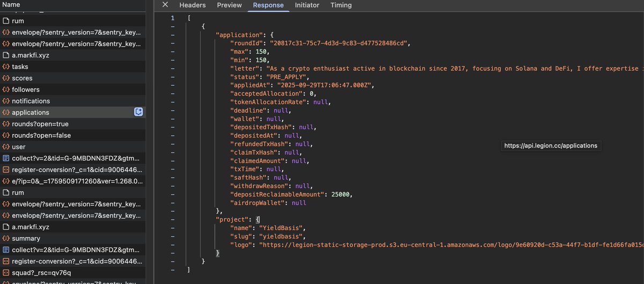This screenshot has height=284, width=644.
Task: Click the icon beside rounds?open=false request
Action: (6, 135)
